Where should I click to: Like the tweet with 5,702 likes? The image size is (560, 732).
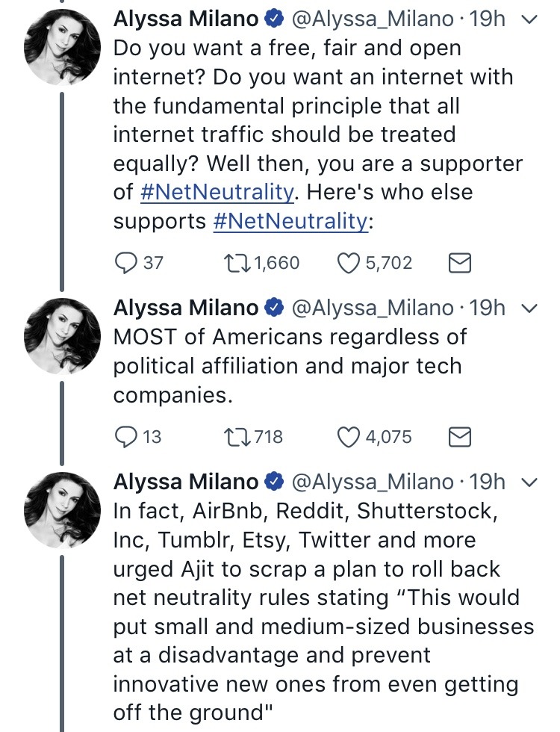click(x=349, y=263)
